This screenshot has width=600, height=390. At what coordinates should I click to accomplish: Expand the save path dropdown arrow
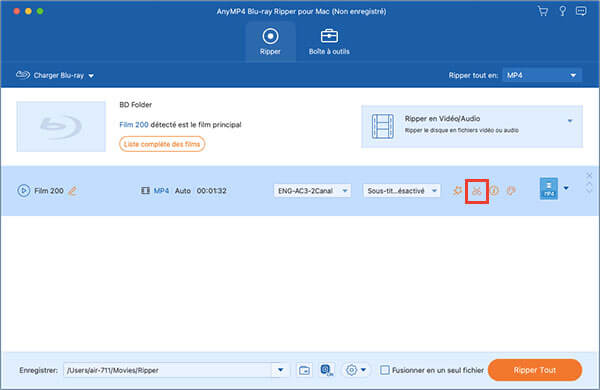pos(280,370)
